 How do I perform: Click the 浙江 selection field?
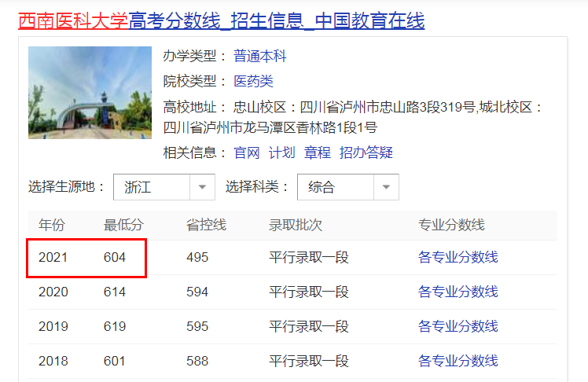tap(164, 187)
